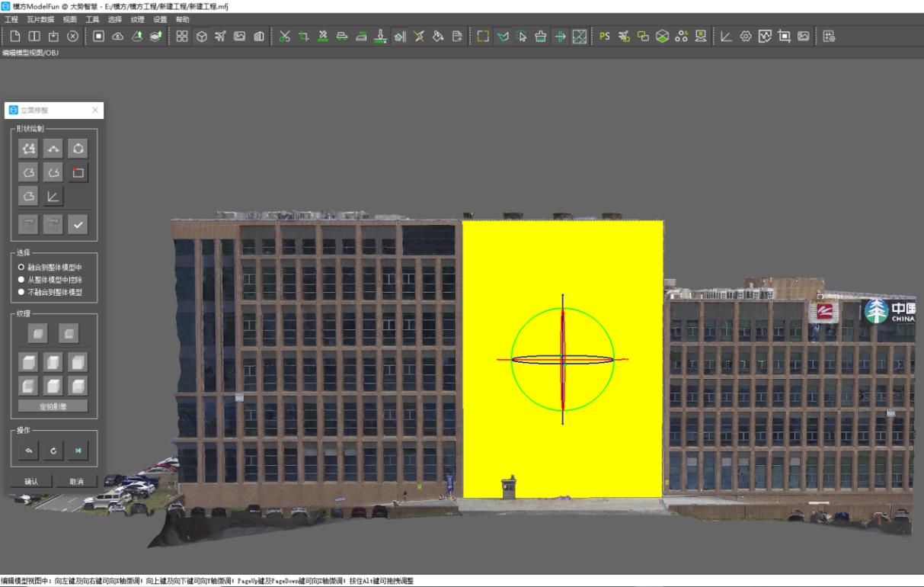Viewport: 924px width, 587px height.
Task: Open the 视图 menu
Action: tap(70, 19)
